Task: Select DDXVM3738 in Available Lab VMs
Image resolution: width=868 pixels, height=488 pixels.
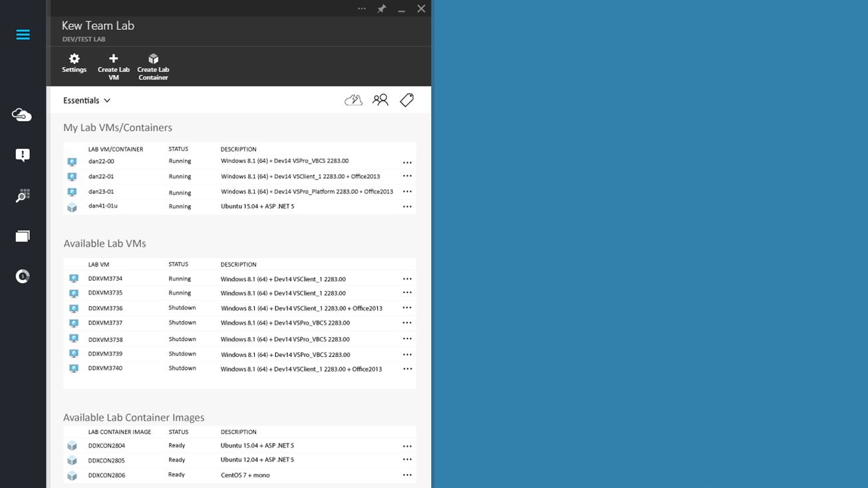Action: pyautogui.click(x=105, y=339)
